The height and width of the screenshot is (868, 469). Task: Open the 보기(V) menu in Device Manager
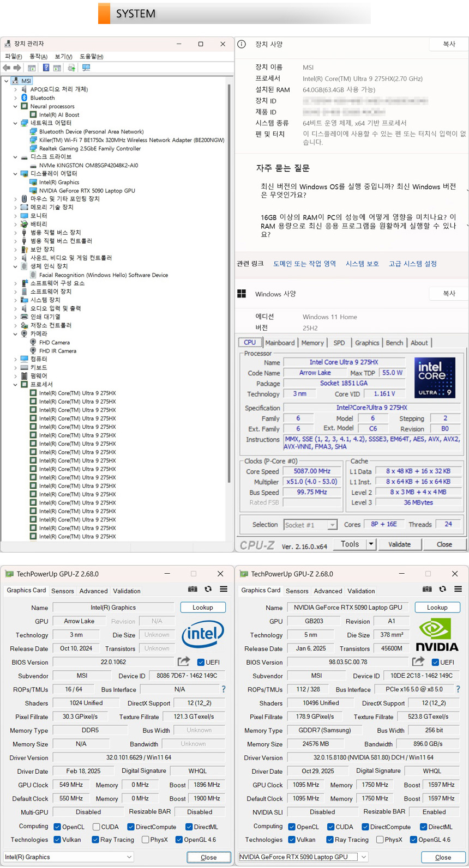click(63, 57)
